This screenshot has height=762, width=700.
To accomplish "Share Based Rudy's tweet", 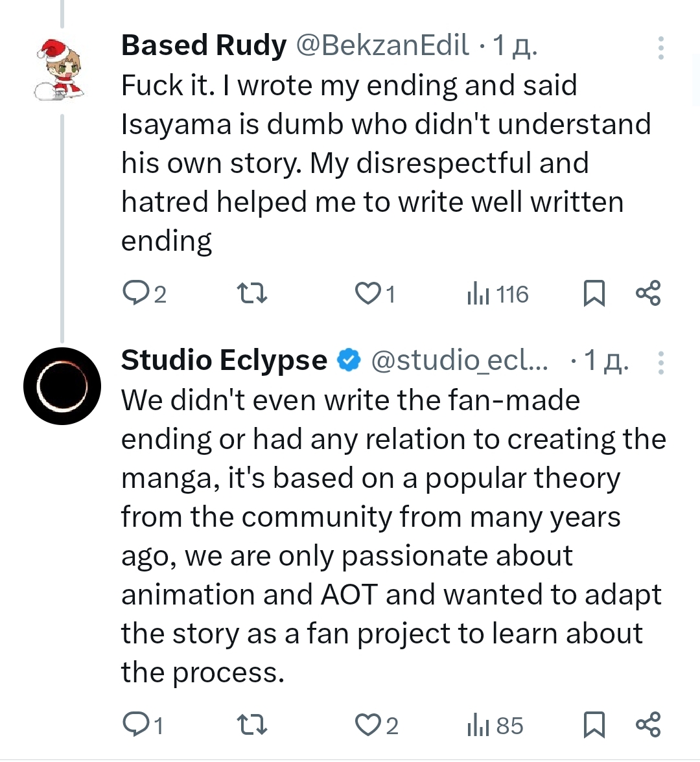I will (x=648, y=293).
